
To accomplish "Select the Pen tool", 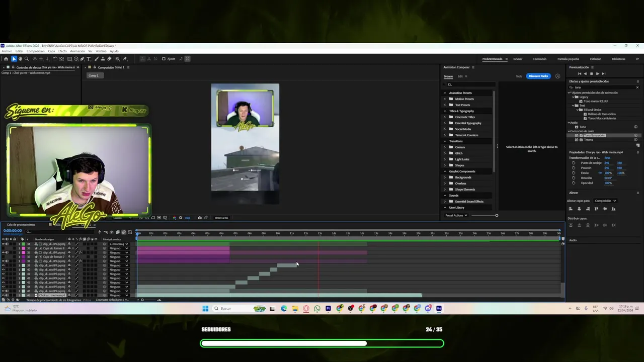I will [82, 59].
